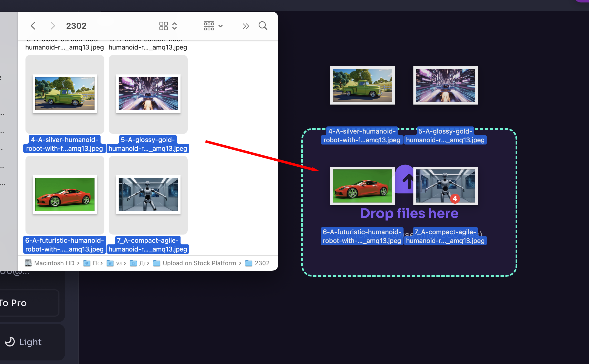
Task: Click the Drop files here text
Action: coord(409,213)
